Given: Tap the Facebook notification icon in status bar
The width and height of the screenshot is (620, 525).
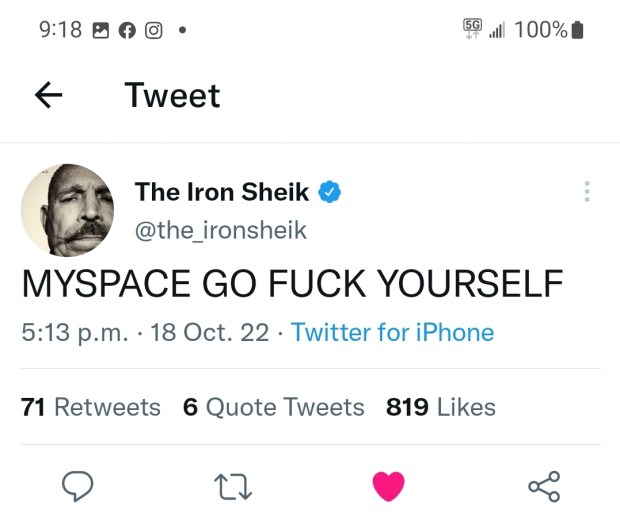Looking at the screenshot, I should coord(127,30).
